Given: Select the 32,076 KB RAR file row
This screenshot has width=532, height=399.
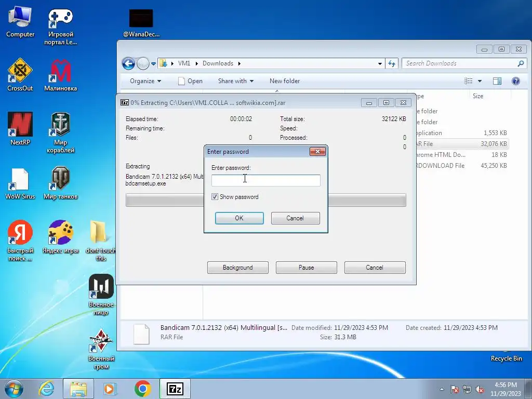Looking at the screenshot, I should [x=462, y=144].
